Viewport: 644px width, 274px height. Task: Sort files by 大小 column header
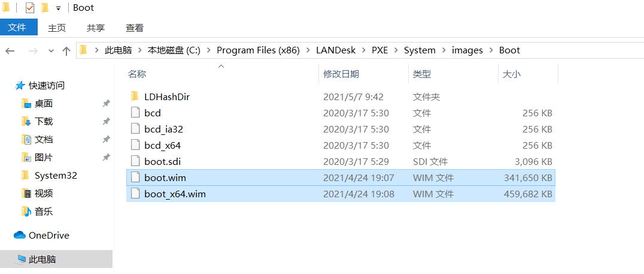[511, 74]
